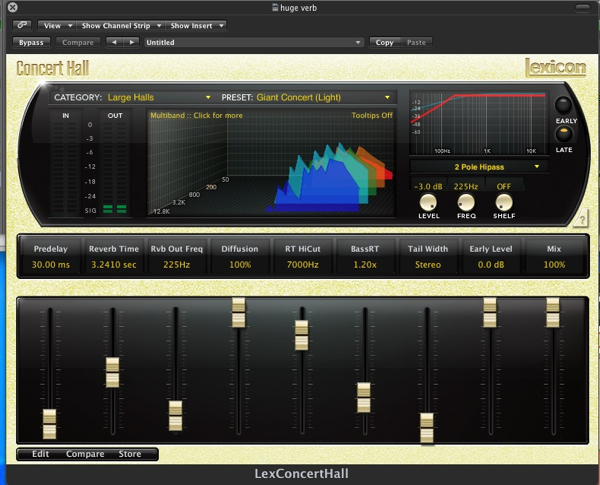Open the View dropdown menu
This screenshot has height=485, width=600.
[56, 26]
